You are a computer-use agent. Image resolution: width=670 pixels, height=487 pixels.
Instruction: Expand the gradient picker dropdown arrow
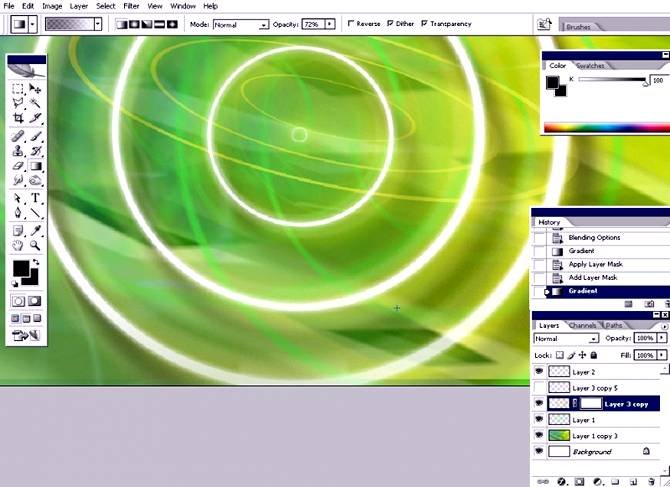pos(97,23)
